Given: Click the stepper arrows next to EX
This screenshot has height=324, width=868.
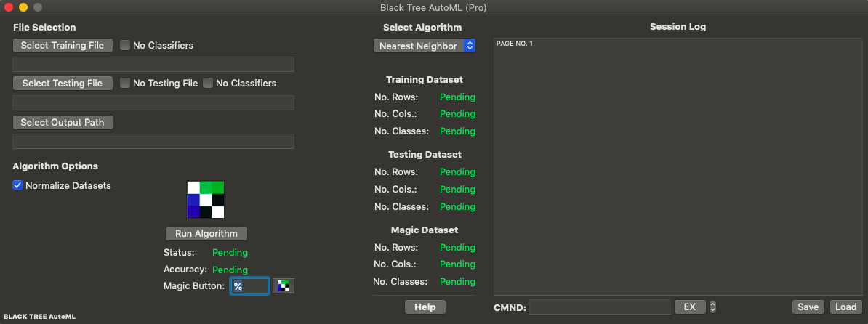Looking at the screenshot, I should 712,307.
